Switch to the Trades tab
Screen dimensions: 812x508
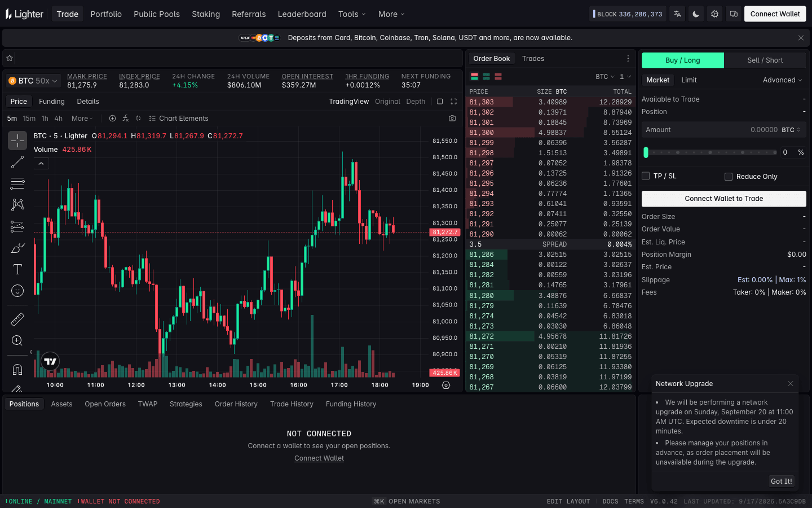(533, 59)
